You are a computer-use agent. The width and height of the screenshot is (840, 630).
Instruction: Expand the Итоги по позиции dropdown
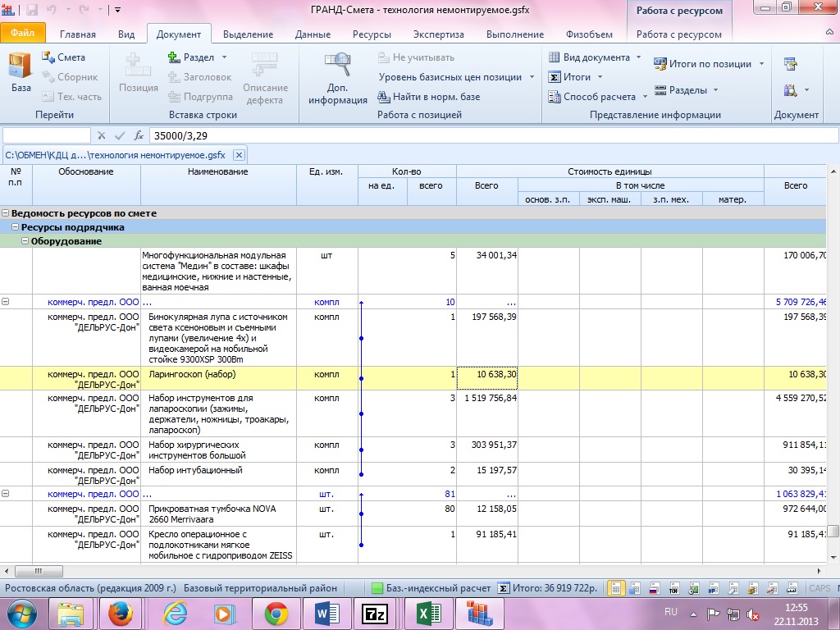(709, 64)
